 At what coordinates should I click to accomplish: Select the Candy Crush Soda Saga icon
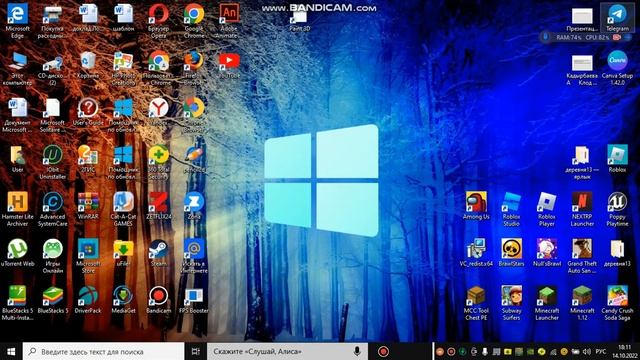617,296
